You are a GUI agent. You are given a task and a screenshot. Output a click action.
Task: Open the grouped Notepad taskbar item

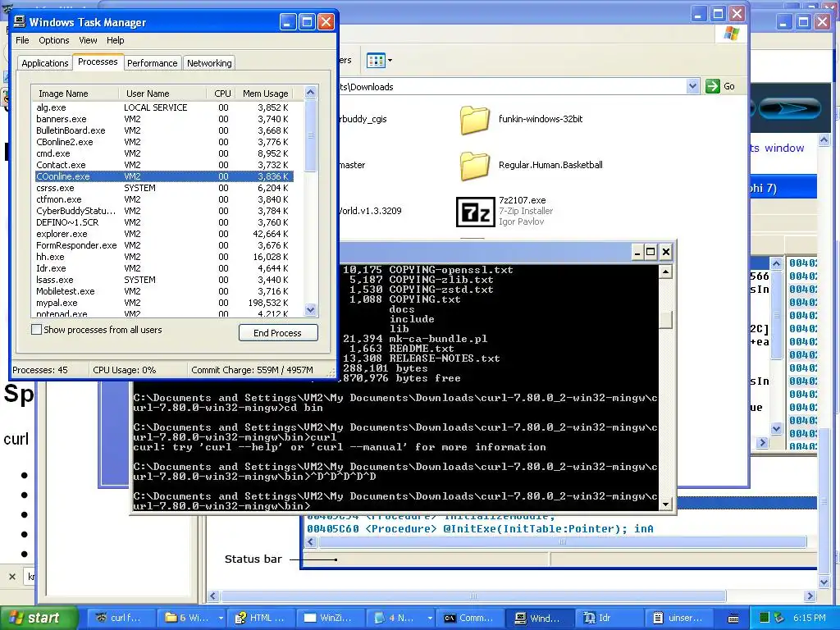coord(400,618)
